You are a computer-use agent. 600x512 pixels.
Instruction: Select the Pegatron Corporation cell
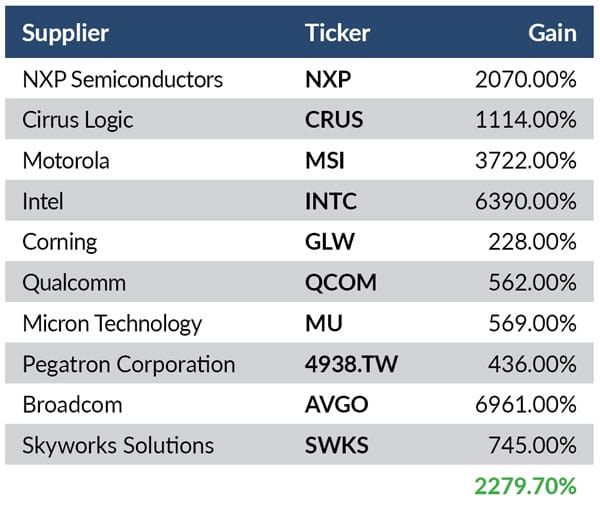pos(128,364)
